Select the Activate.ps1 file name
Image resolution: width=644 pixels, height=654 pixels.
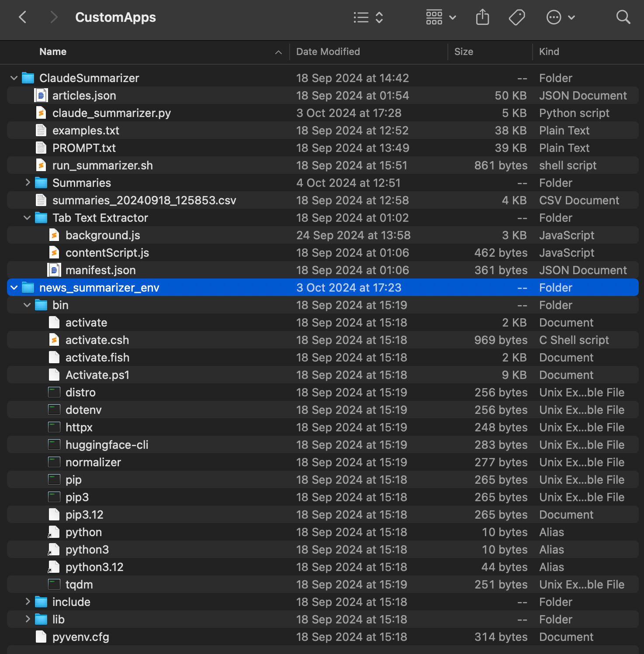coord(97,375)
